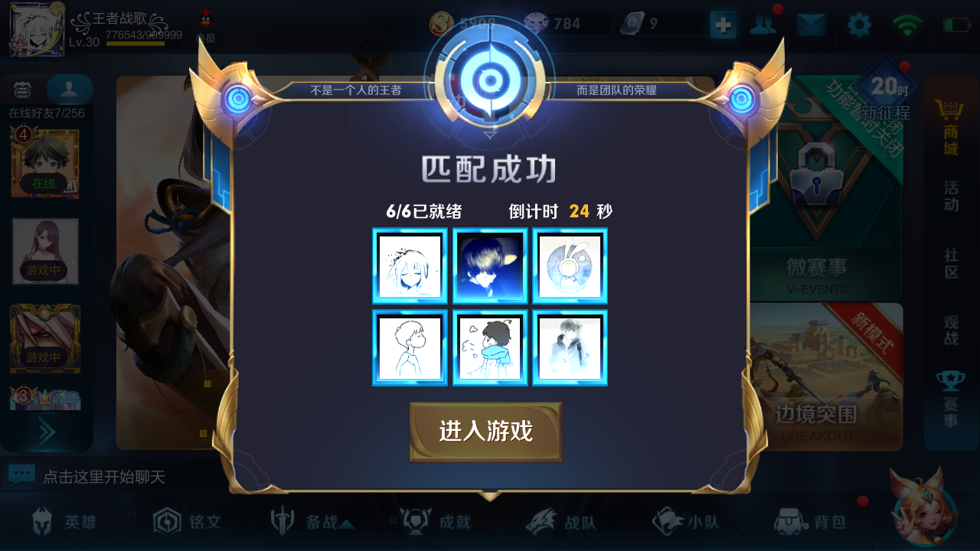Expand the 备战 menu arrow
This screenshot has height=551, width=980.
pos(346,523)
